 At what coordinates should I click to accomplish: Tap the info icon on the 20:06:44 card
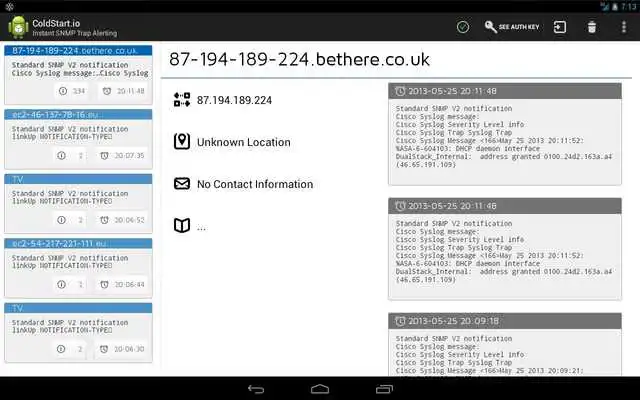62,284
